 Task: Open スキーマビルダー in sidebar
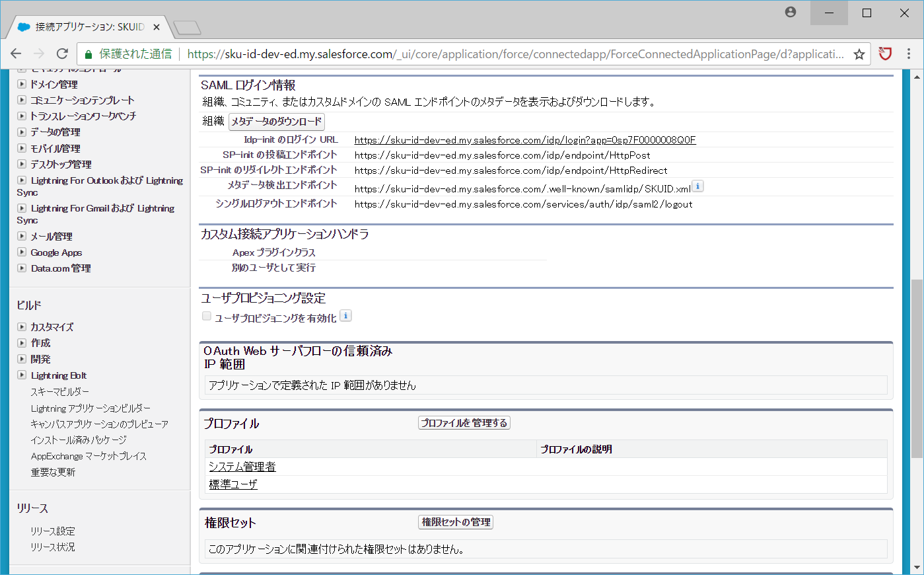pyautogui.click(x=60, y=392)
